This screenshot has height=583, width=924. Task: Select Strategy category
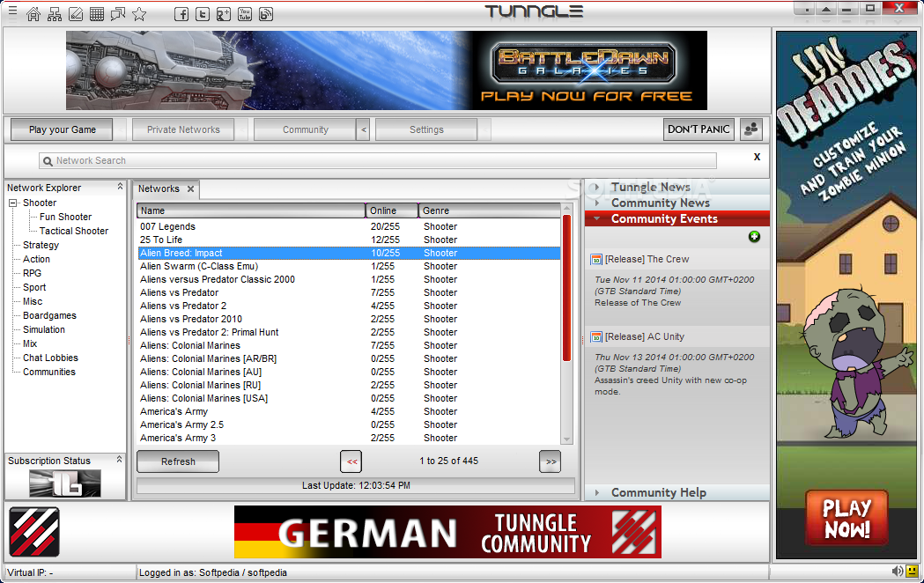click(41, 245)
